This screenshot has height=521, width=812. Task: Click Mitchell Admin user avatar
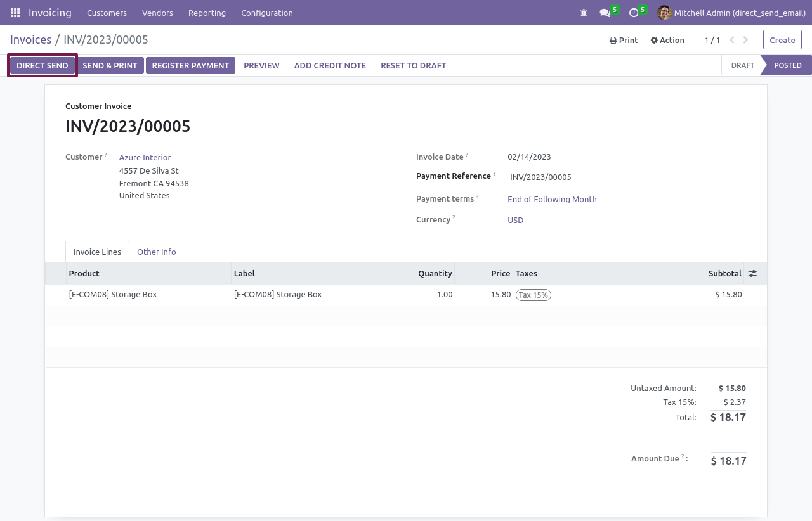[x=664, y=13]
